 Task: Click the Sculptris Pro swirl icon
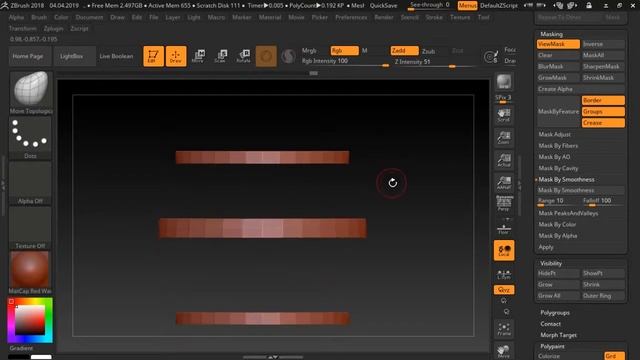[x=288, y=56]
